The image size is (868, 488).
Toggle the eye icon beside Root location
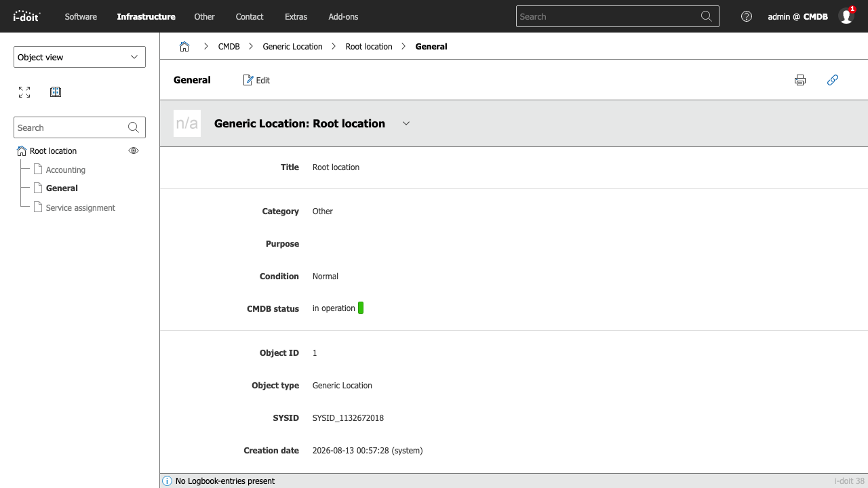coord(134,150)
